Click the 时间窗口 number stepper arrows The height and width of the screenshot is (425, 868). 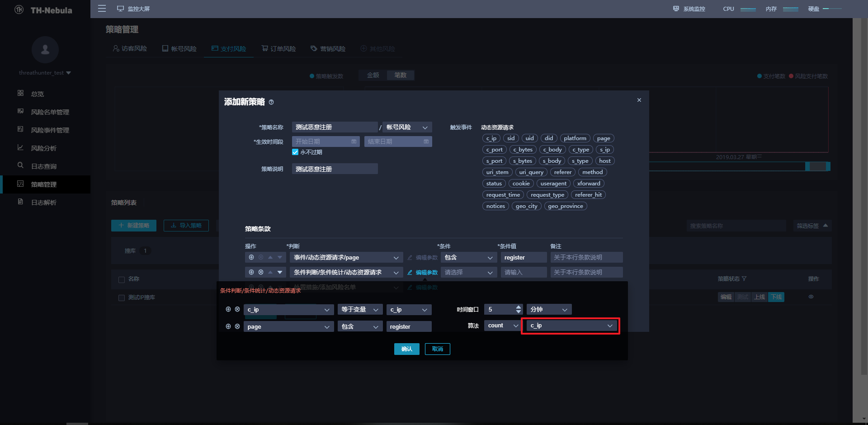click(519, 309)
